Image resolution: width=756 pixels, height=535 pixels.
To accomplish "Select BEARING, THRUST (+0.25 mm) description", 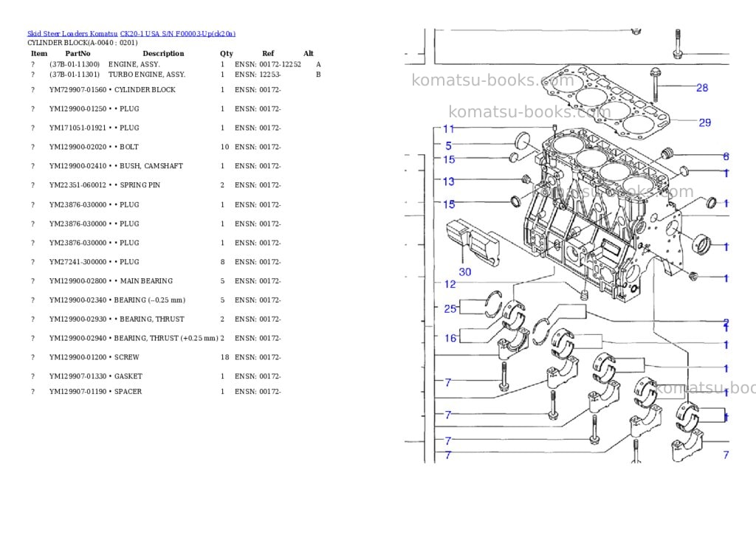I will click(x=166, y=339).
